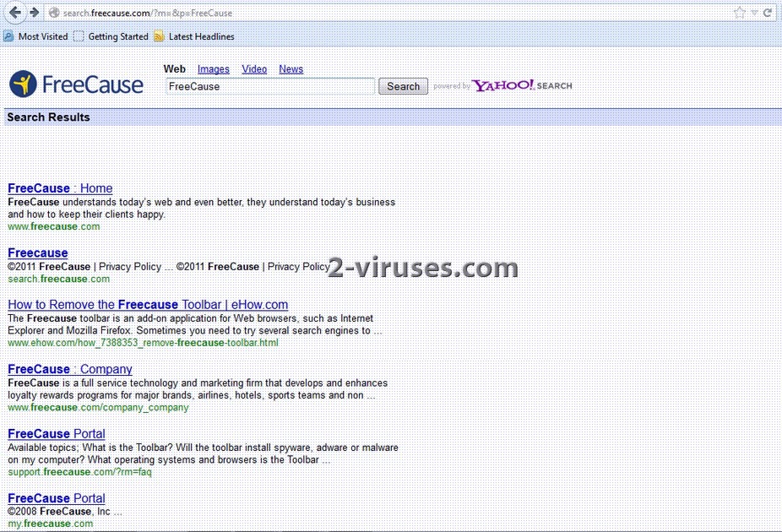The height and width of the screenshot is (532, 782).
Task: Click the Most Visited bookmark icon
Action: tap(8, 36)
